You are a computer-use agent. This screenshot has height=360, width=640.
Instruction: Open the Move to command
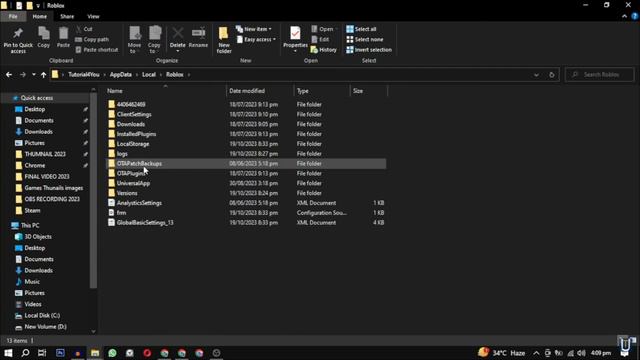coord(134,40)
